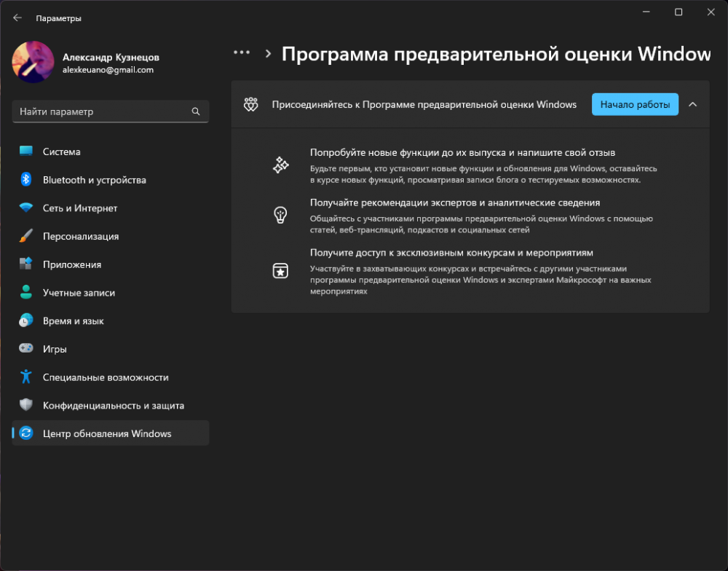Click the breadcrumb chevron arrow
This screenshot has height=571, width=728.
point(268,54)
